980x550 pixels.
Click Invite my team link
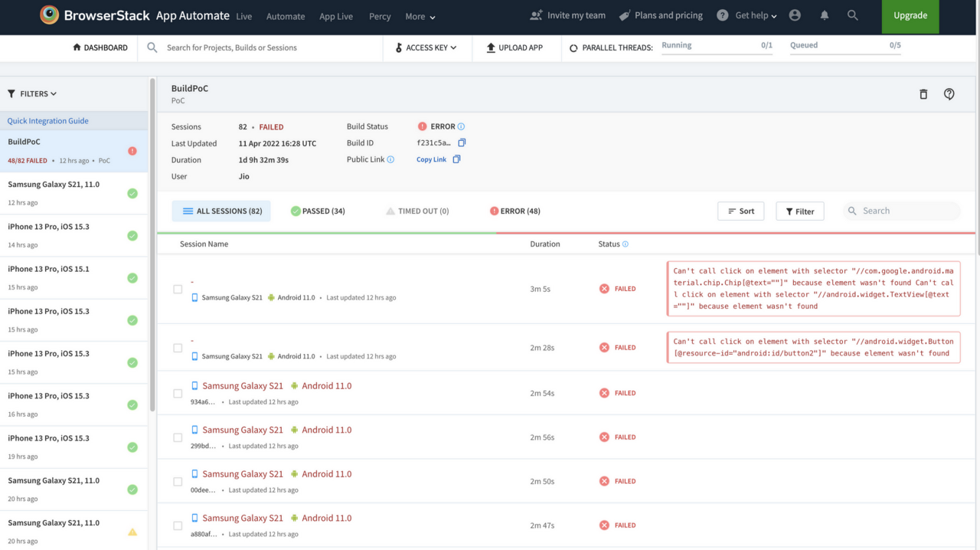coord(567,15)
